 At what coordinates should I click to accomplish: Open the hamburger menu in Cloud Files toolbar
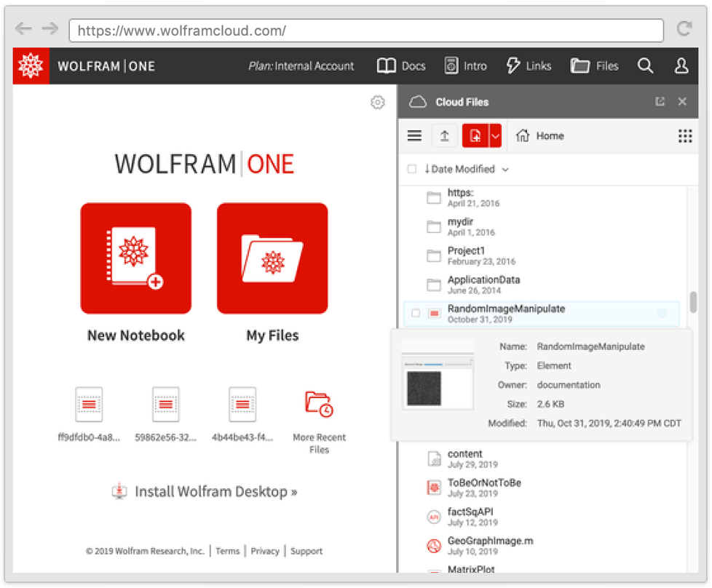[x=414, y=136]
